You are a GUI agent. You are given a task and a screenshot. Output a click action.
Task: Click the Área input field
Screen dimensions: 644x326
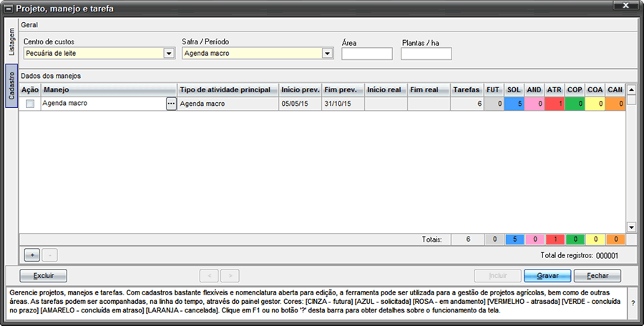(367, 54)
